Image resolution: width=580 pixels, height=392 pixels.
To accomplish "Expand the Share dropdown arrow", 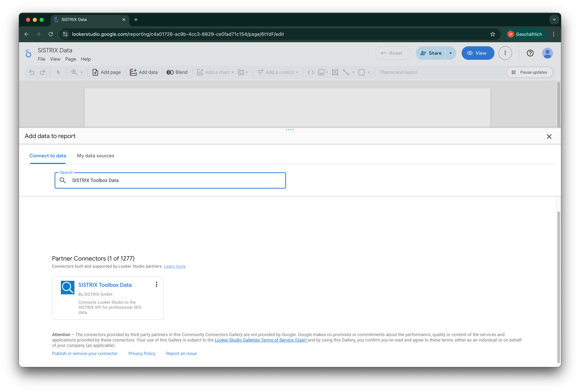I will point(450,53).
